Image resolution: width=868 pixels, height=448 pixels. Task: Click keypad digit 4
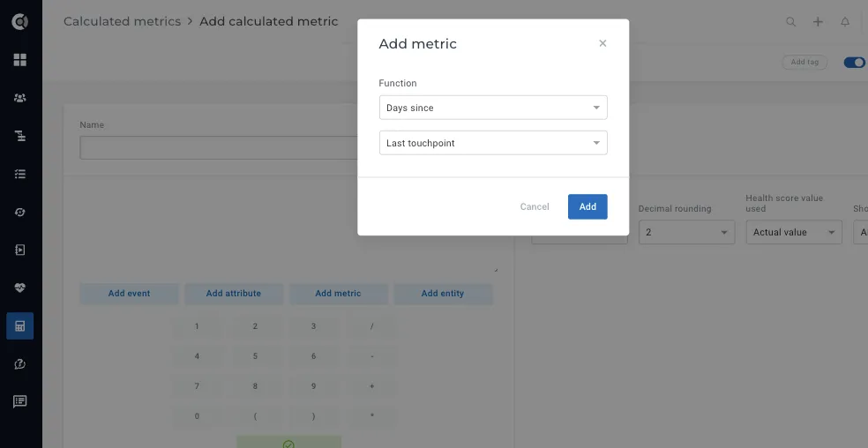coord(197,356)
